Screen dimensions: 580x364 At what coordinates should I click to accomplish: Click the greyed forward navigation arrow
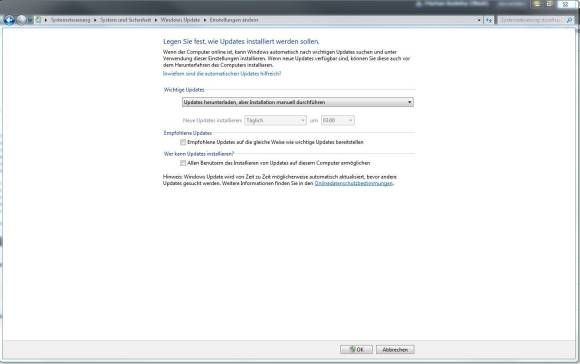coord(21,20)
